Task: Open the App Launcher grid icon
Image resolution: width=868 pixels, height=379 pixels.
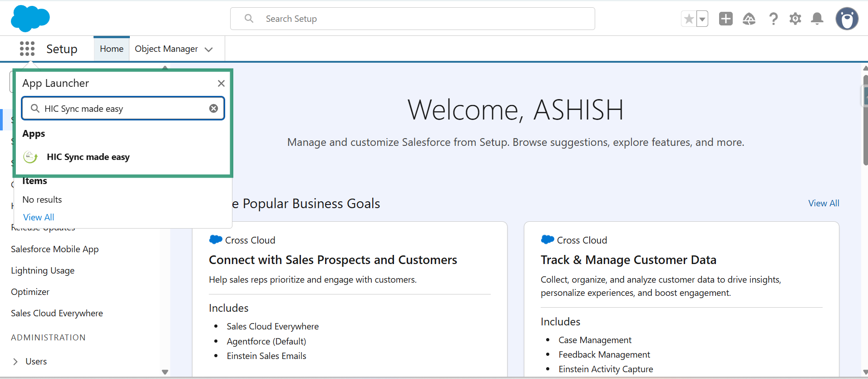Action: tap(27, 49)
